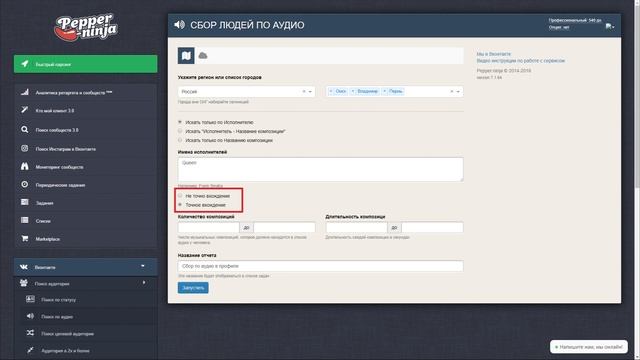Click the shopping cart Marketplace icon

coord(25,238)
